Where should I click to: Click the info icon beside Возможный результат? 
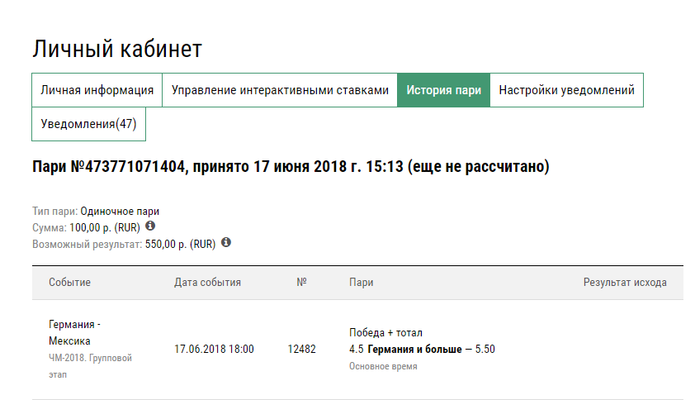pyautogui.click(x=226, y=242)
